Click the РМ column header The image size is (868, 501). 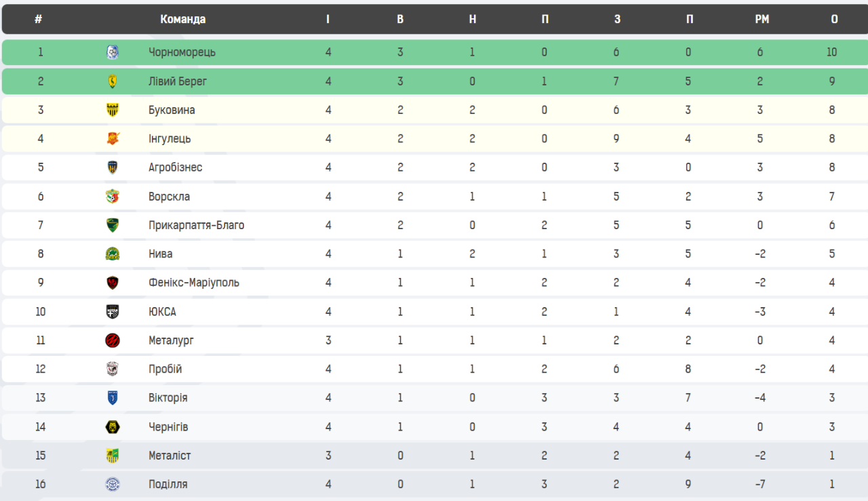(x=762, y=19)
